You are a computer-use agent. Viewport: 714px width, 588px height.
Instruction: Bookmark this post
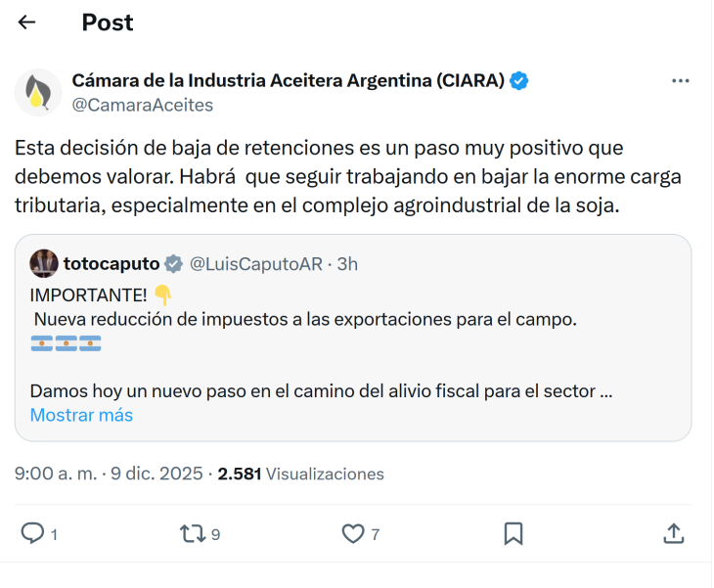pyautogui.click(x=513, y=533)
